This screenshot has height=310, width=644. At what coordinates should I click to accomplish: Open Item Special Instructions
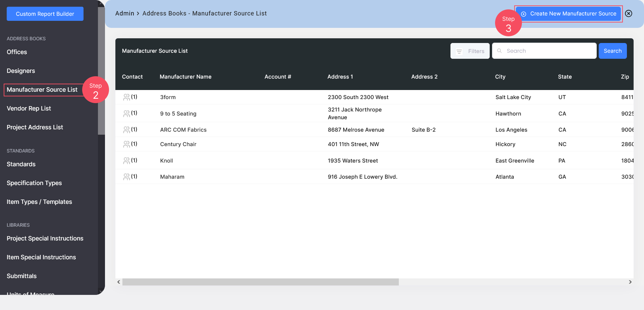tap(41, 257)
